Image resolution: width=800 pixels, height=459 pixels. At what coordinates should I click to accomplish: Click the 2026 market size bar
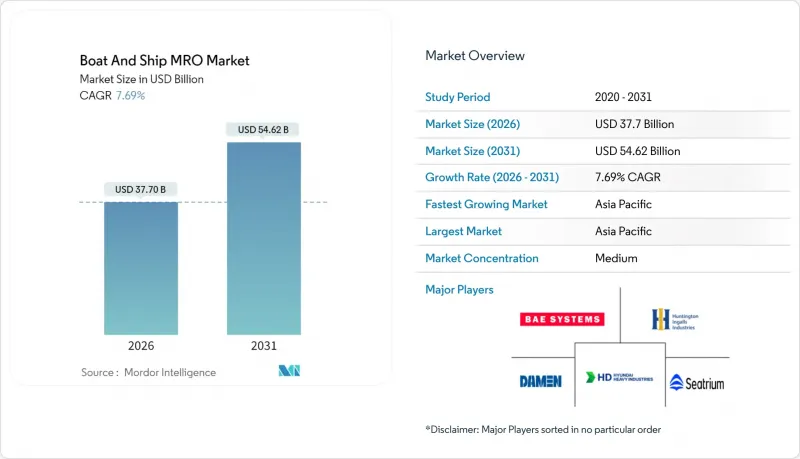click(x=141, y=268)
